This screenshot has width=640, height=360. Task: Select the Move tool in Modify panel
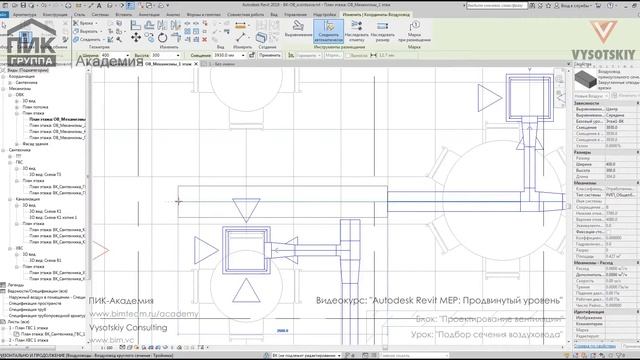click(x=136, y=38)
